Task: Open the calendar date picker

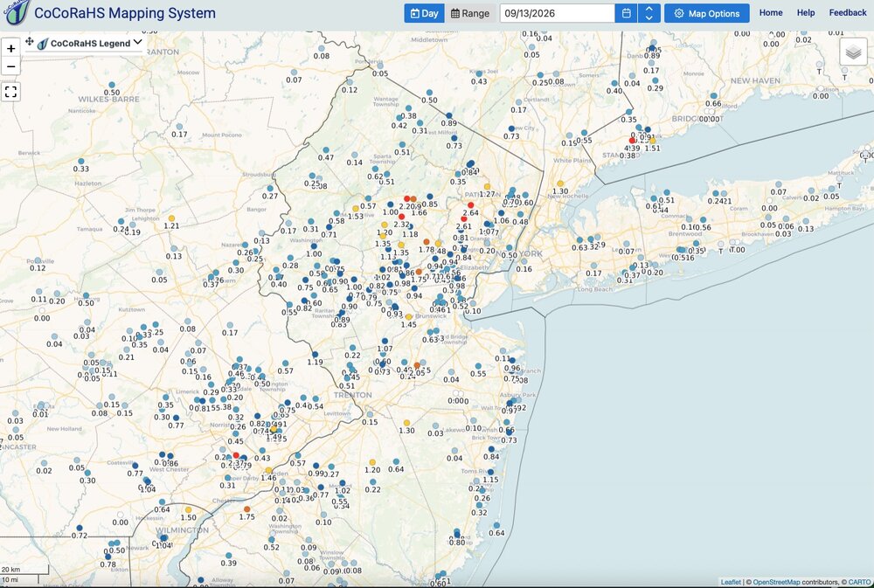Action: 626,13
